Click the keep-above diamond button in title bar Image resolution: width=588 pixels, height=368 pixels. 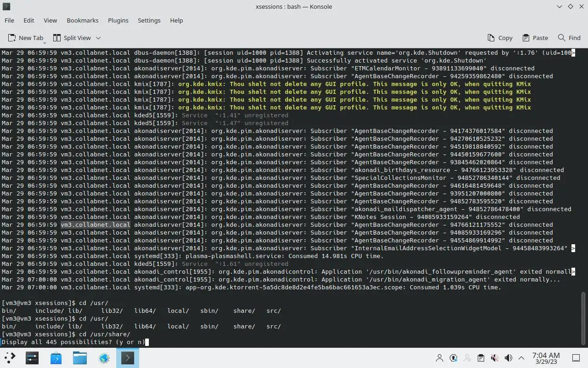(x=571, y=6)
